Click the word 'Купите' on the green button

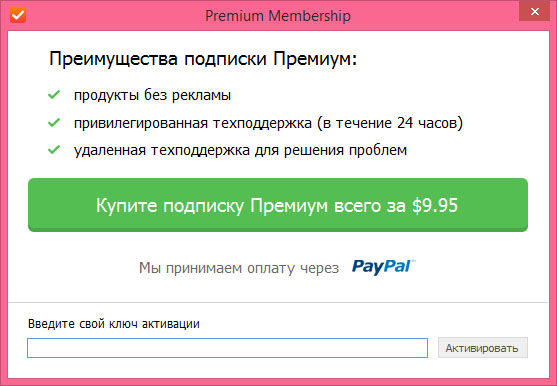pyautogui.click(x=126, y=205)
